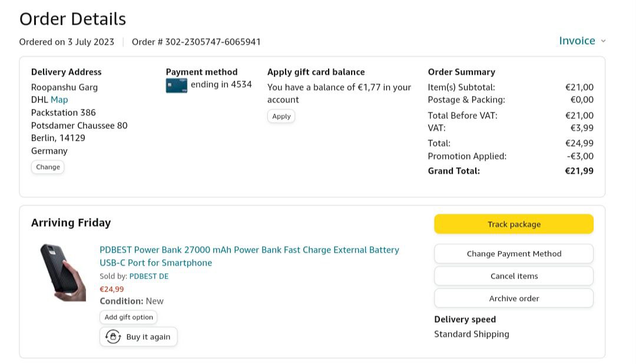Click the Grand Total amount €21,99
The width and height of the screenshot is (636, 364).
point(579,171)
